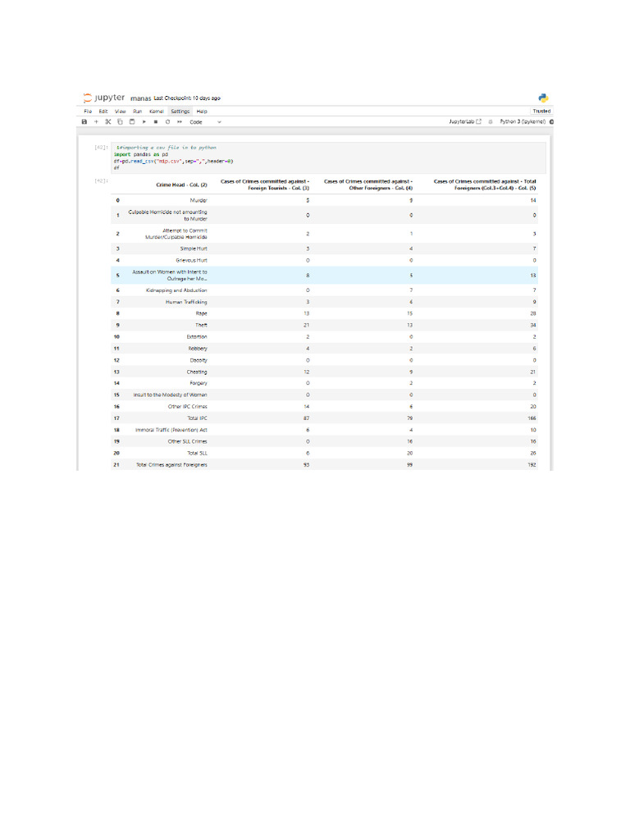
Task: Restart kernel and run all cells
Action: [180, 122]
